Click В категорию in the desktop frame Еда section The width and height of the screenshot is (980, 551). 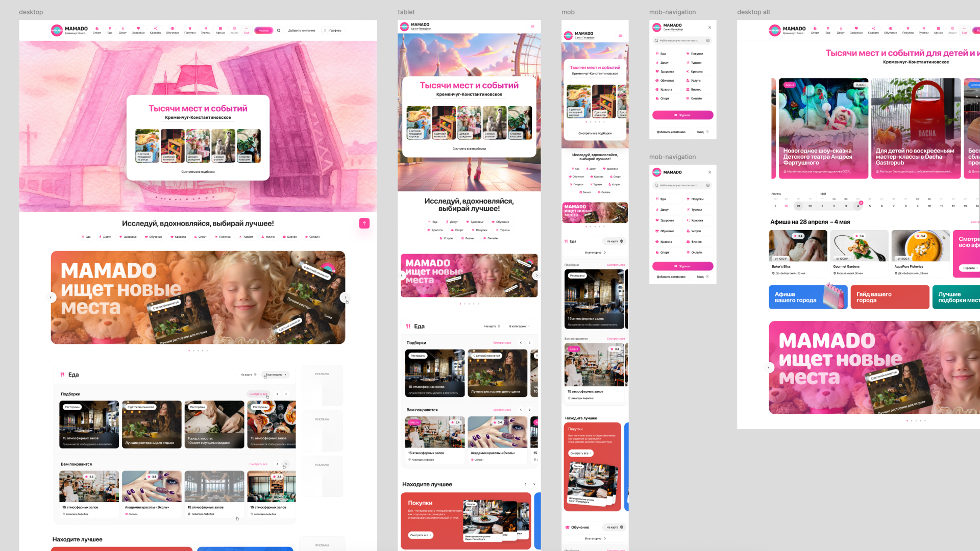276,374
